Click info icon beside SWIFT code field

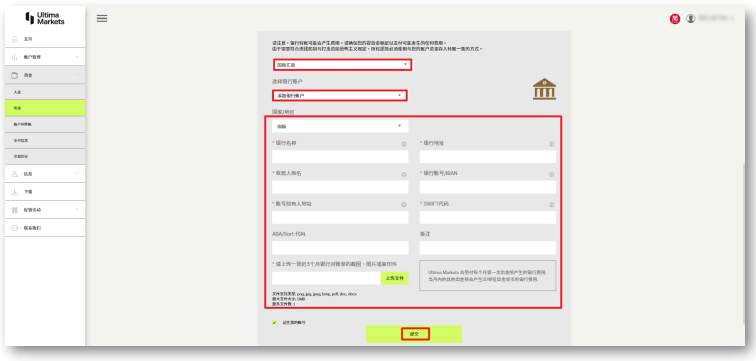tap(552, 205)
